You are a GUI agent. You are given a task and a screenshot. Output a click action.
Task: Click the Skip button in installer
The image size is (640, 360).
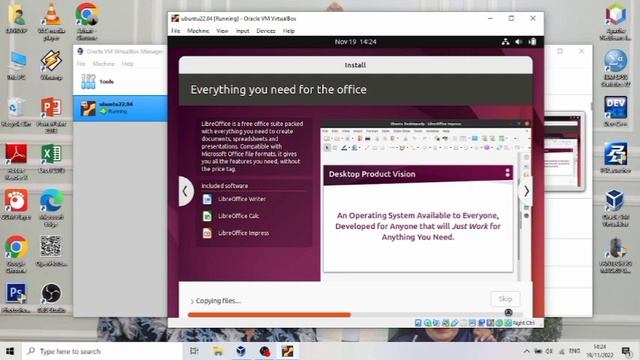point(505,299)
